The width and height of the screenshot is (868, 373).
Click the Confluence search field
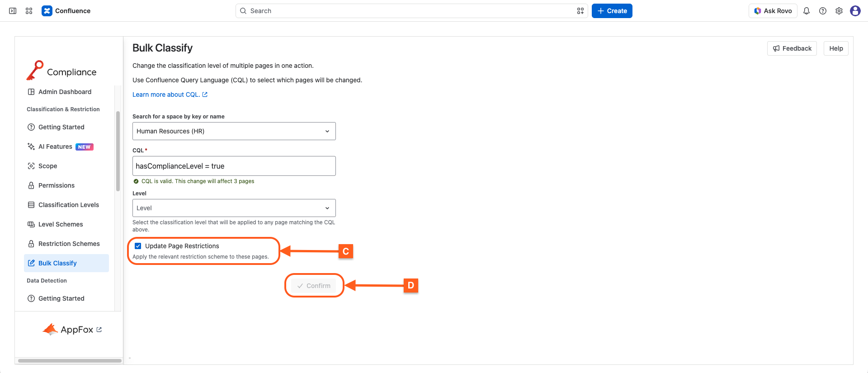coord(411,11)
